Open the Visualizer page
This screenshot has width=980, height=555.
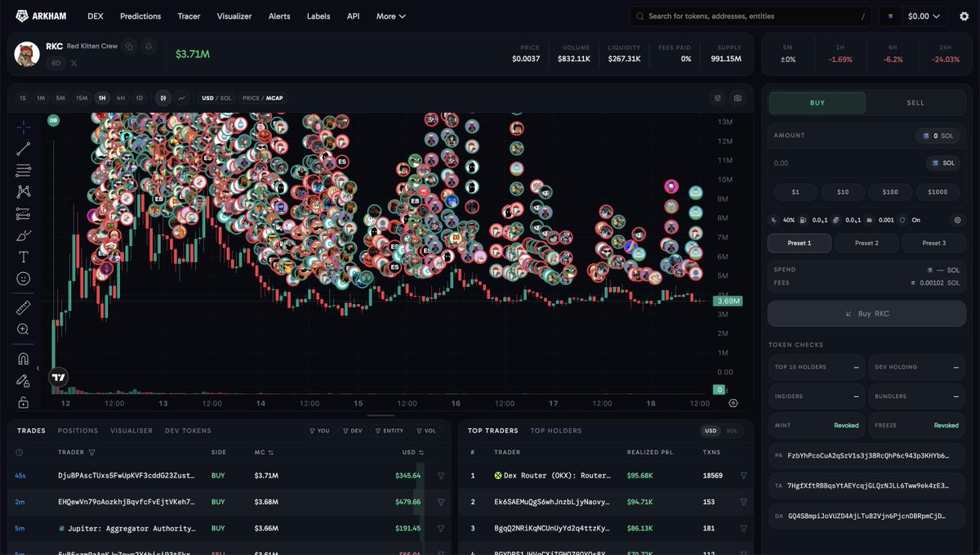click(234, 16)
